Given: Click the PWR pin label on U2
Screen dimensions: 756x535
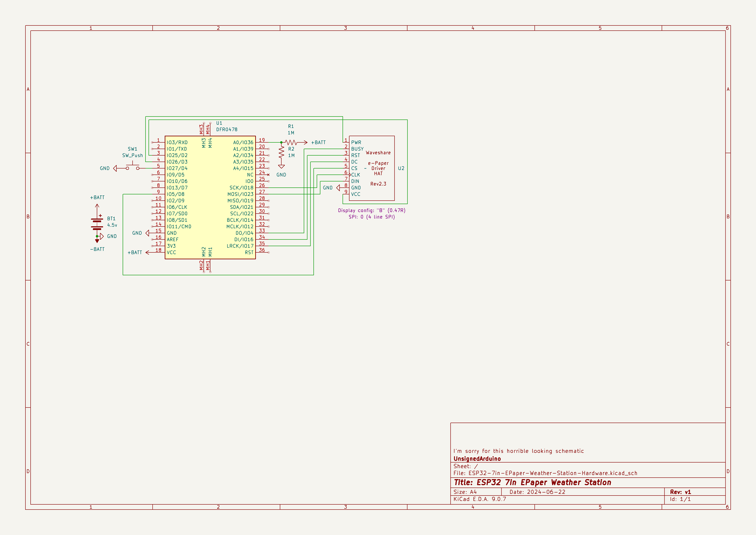Looking at the screenshot, I should point(356,142).
